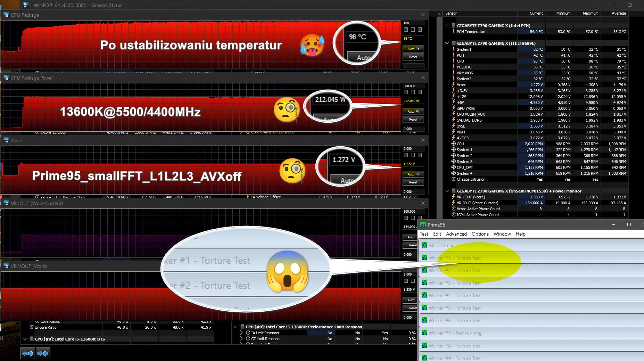
Task: Click the shrink-layout inward arrows button
Action: pyautogui.click(x=43, y=353)
